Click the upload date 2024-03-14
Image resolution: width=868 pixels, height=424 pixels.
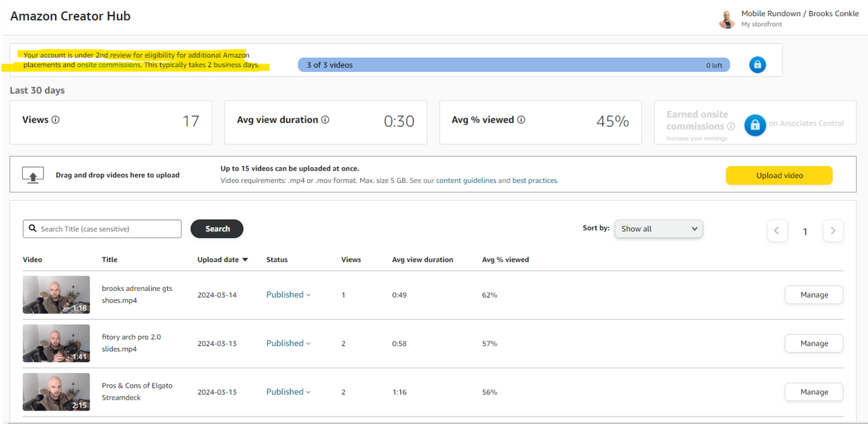[x=217, y=295]
